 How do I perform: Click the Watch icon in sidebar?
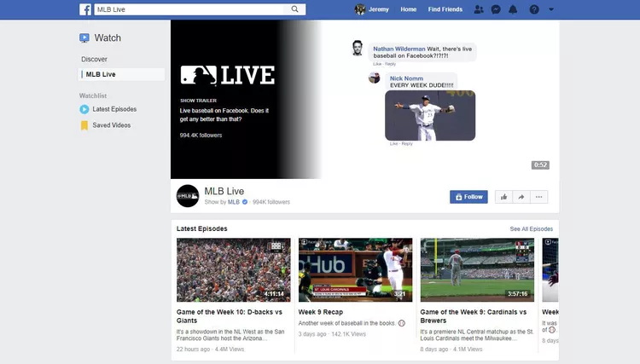pyautogui.click(x=84, y=38)
